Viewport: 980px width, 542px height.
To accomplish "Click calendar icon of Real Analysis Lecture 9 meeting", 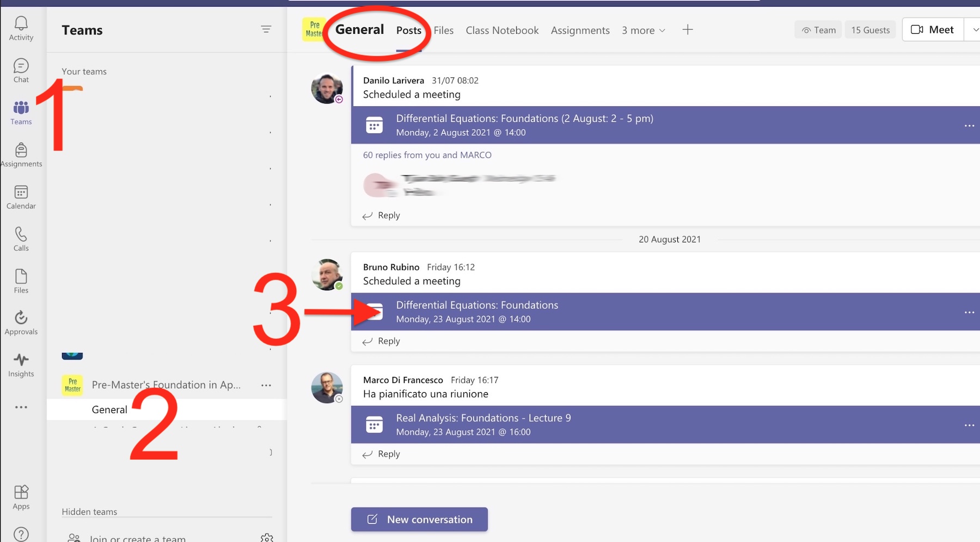I will pyautogui.click(x=374, y=425).
